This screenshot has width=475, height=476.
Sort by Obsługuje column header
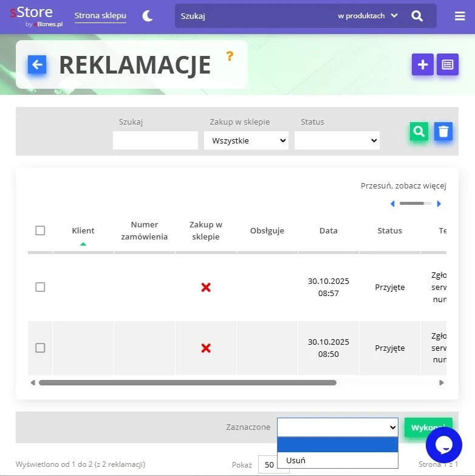[x=267, y=231]
